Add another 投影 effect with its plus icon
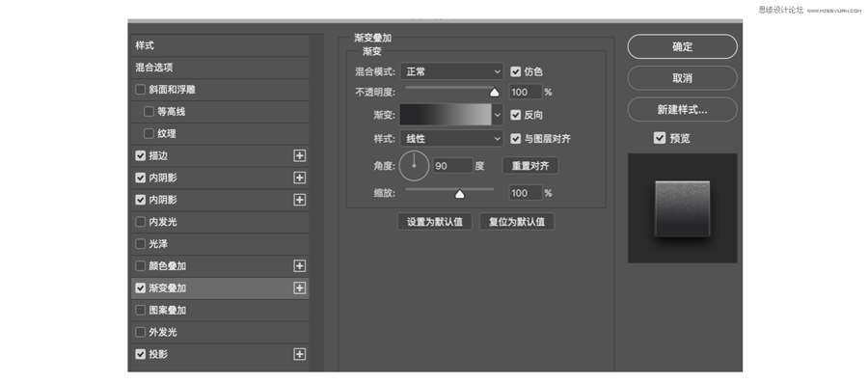 pos(300,354)
